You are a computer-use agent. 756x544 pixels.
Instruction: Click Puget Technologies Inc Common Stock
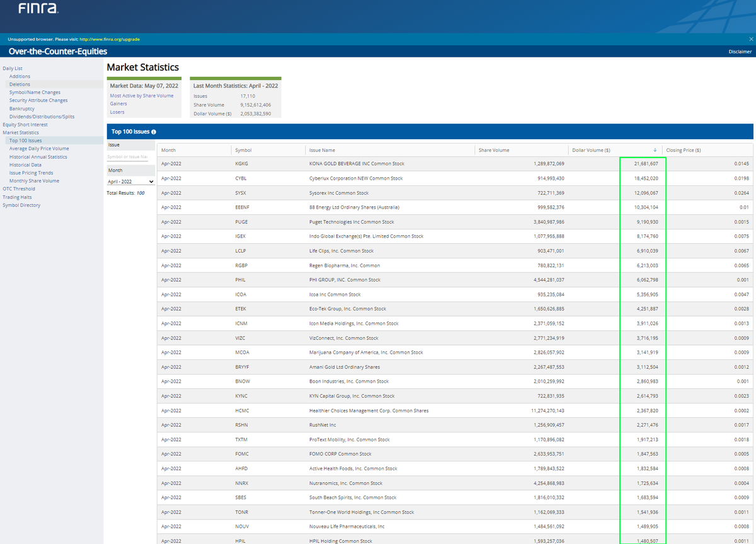[x=352, y=222]
